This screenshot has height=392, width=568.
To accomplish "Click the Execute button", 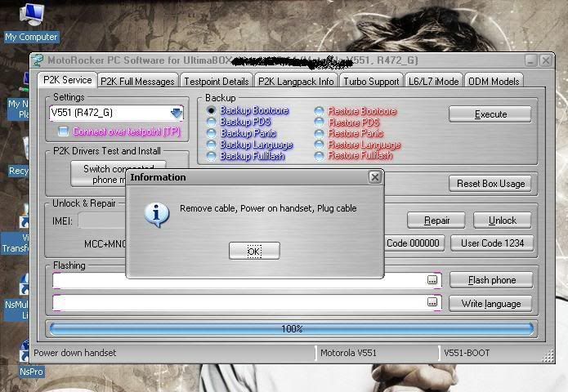I will pos(490,114).
